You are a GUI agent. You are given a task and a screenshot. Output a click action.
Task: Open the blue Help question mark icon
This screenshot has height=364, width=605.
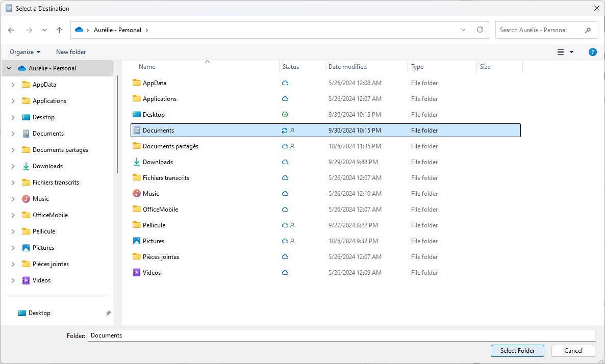coord(592,52)
